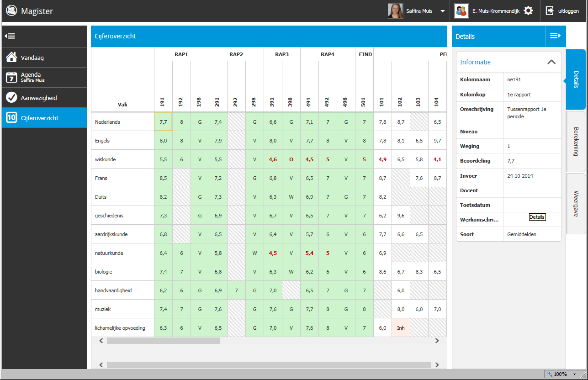The height and width of the screenshot is (380, 588).
Task: Switch to the Details side tab
Action: (x=576, y=79)
